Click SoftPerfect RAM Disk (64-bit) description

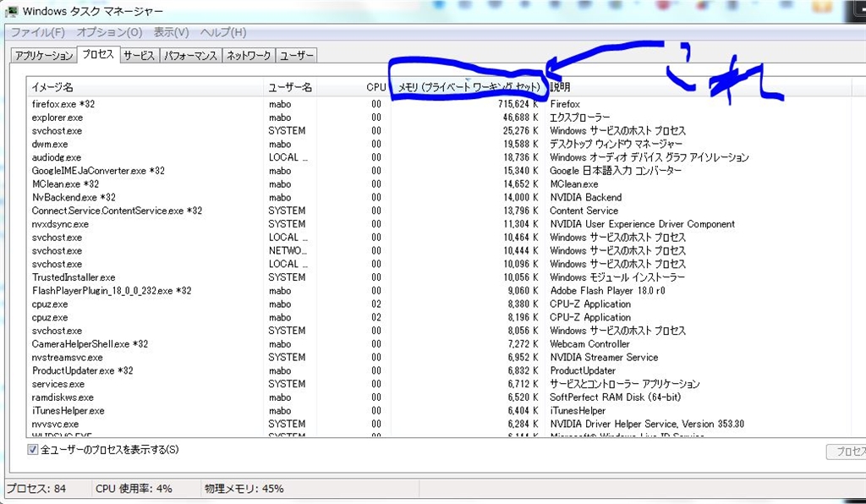pos(616,397)
